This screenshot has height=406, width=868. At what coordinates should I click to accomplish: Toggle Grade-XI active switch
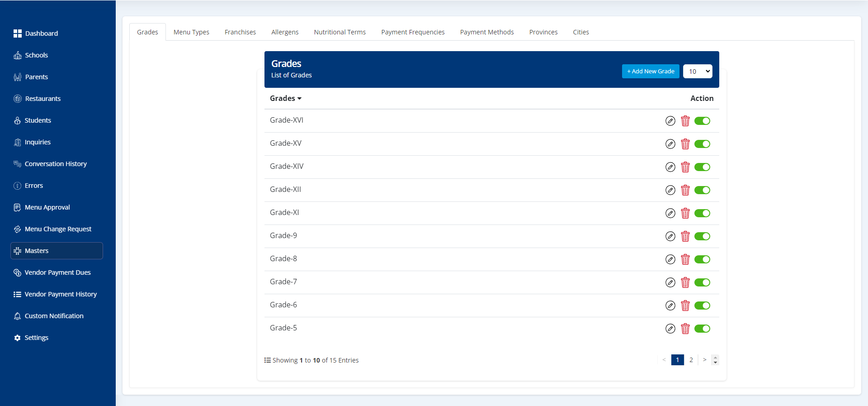(702, 213)
